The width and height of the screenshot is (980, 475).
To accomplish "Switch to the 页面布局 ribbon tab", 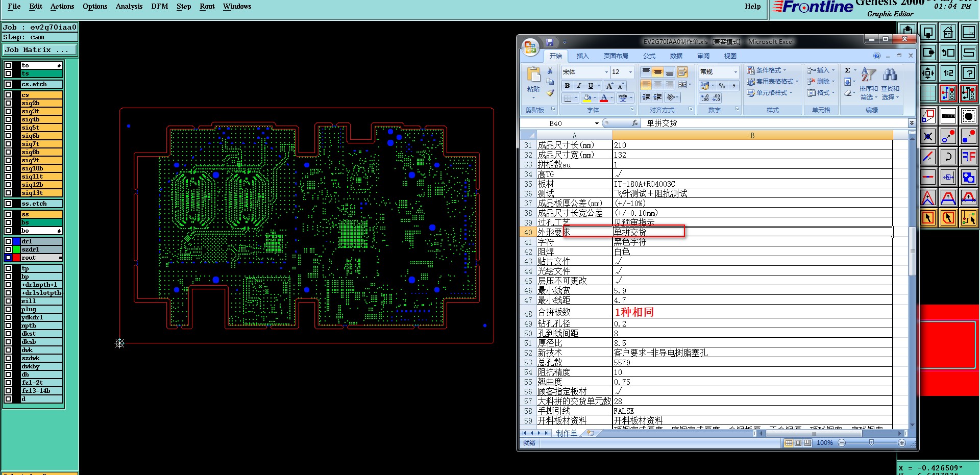I will (616, 56).
